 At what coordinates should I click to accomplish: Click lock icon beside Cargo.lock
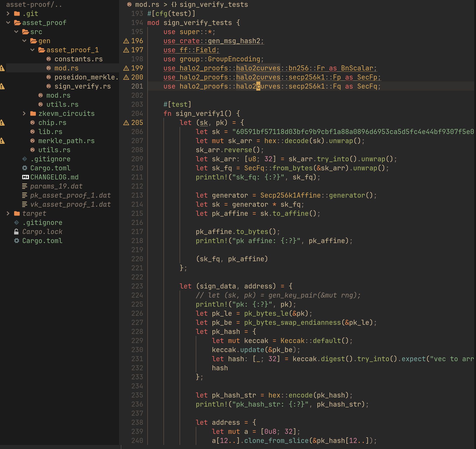[x=16, y=232]
